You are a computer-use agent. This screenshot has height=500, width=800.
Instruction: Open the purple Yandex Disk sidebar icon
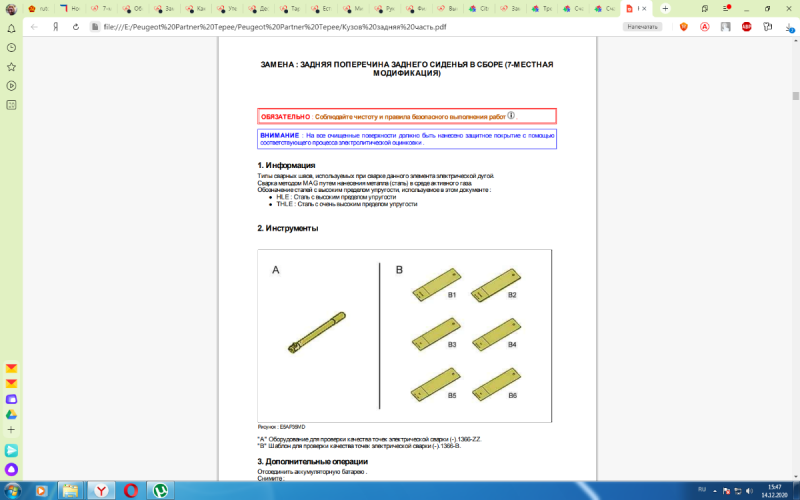pyautogui.click(x=11, y=399)
